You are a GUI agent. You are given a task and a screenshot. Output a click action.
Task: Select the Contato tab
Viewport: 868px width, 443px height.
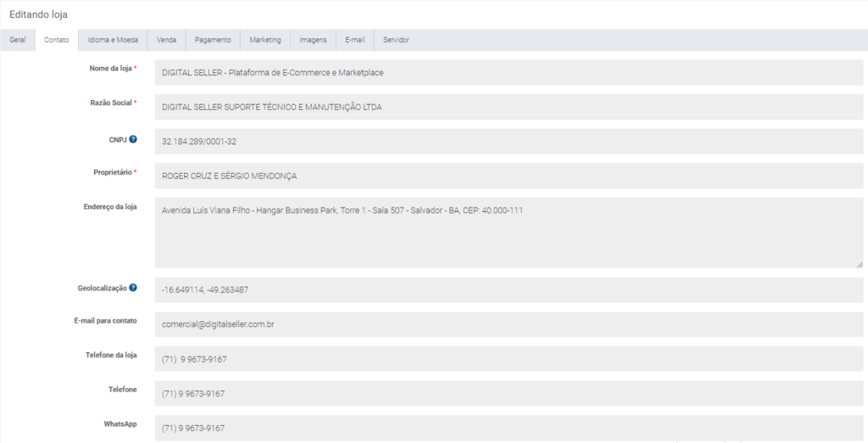[x=57, y=40]
